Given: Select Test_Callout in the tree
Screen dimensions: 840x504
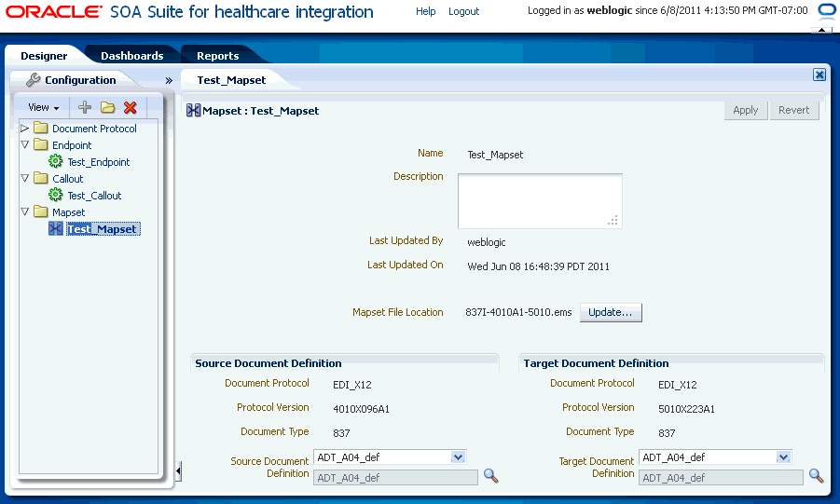Looking at the screenshot, I should tap(94, 196).
